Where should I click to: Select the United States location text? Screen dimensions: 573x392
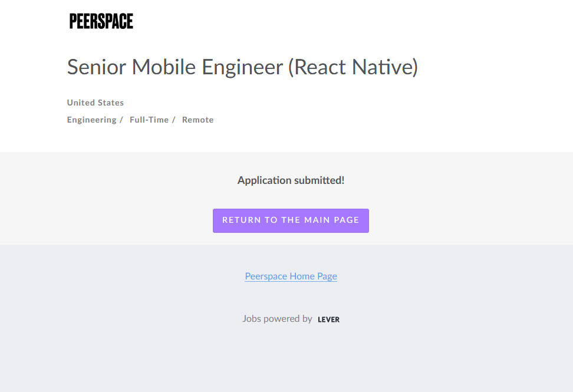pos(95,103)
